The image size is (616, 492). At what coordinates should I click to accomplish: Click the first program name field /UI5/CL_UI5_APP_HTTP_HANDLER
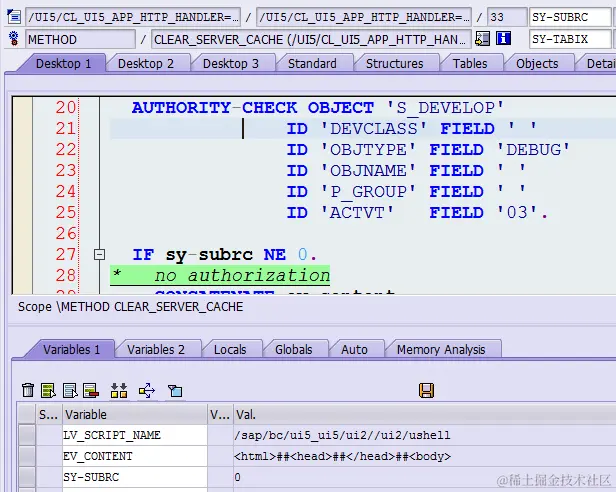click(133, 17)
